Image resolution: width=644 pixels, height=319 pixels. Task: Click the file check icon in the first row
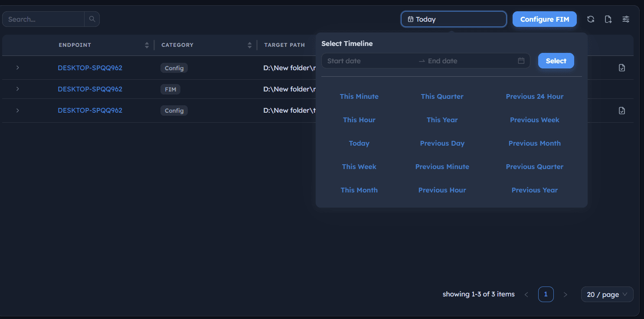point(622,68)
